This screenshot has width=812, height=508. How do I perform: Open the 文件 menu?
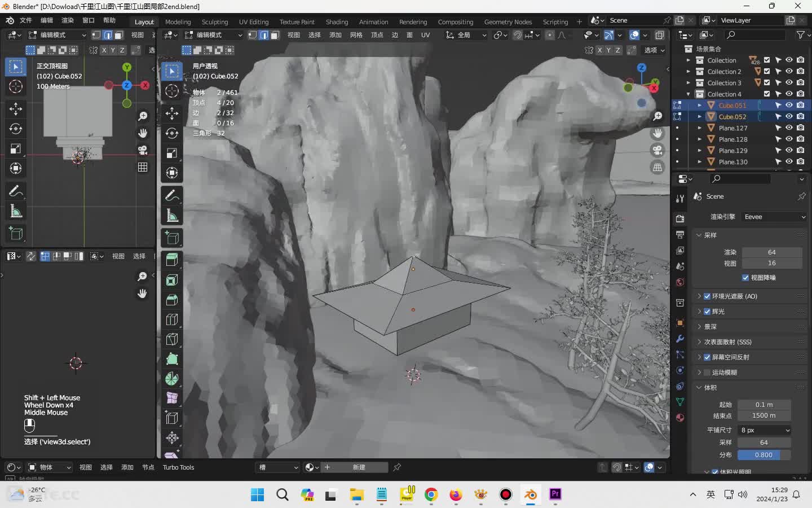click(26, 20)
